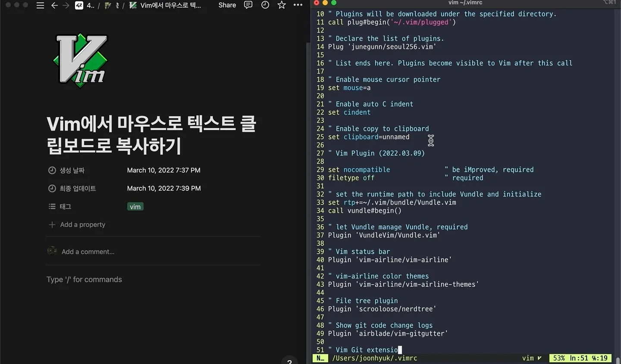
Task: Click the comment "let Vundle manage Vundle, required"
Action: (398, 227)
